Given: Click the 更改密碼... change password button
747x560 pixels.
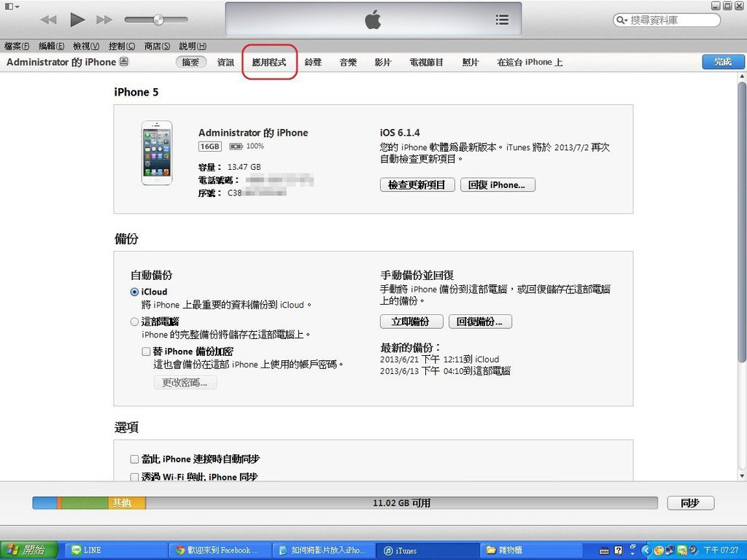Looking at the screenshot, I should pos(185,382).
